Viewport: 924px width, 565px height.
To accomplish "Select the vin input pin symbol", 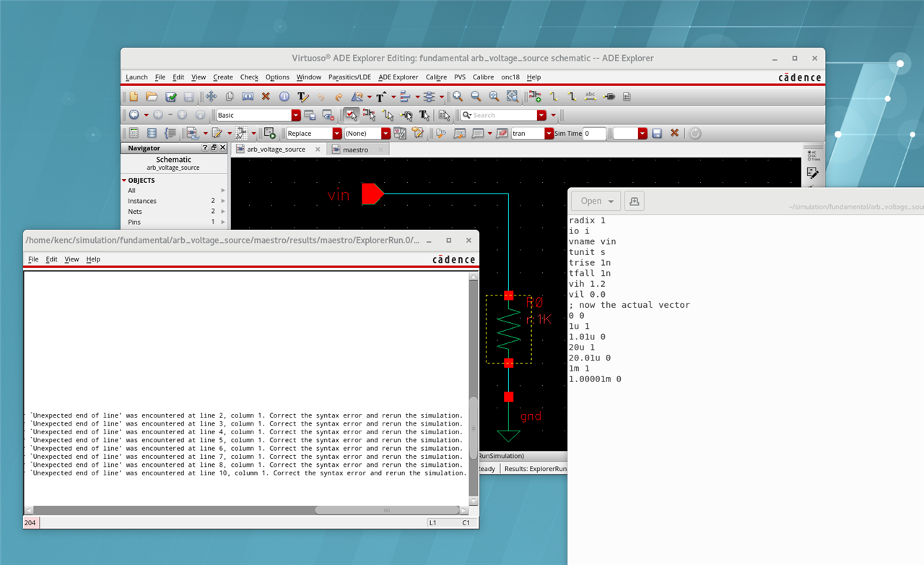I will [371, 194].
